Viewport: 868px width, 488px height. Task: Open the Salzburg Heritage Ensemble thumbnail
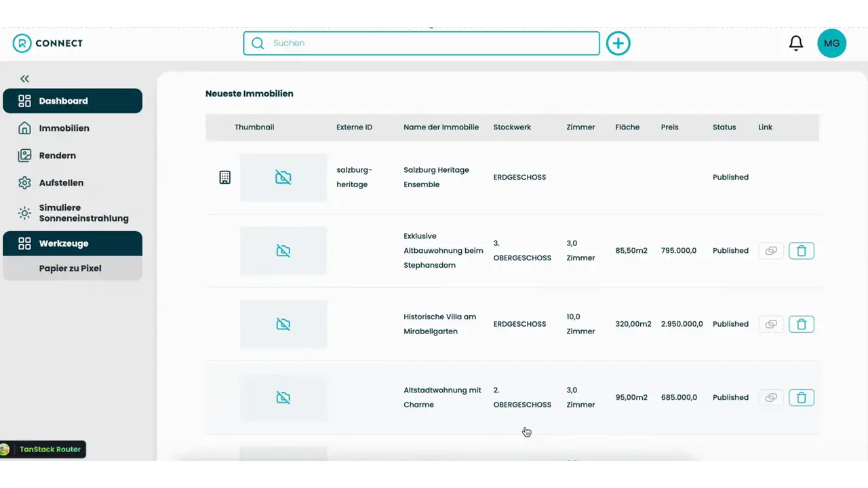pyautogui.click(x=283, y=178)
